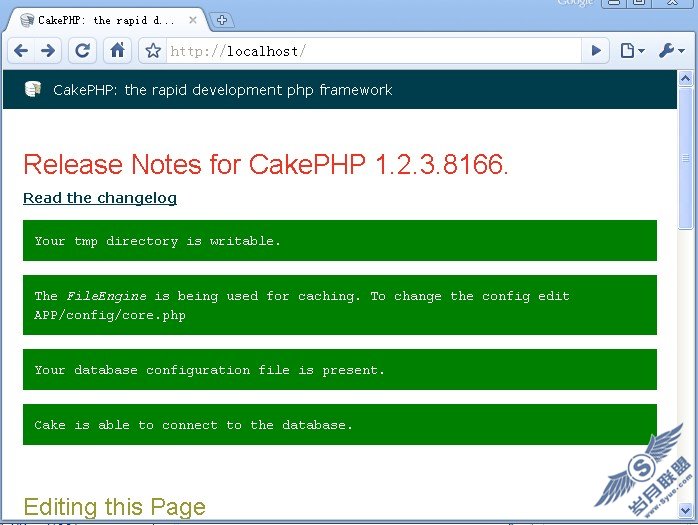Reload the localhost page
Image resolution: width=698 pixels, height=525 pixels.
coord(82,51)
